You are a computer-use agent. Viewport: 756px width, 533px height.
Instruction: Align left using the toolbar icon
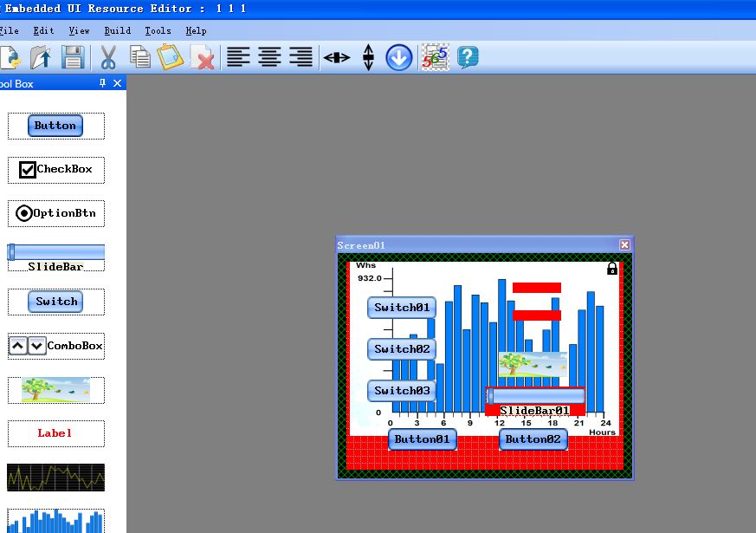pyautogui.click(x=238, y=57)
